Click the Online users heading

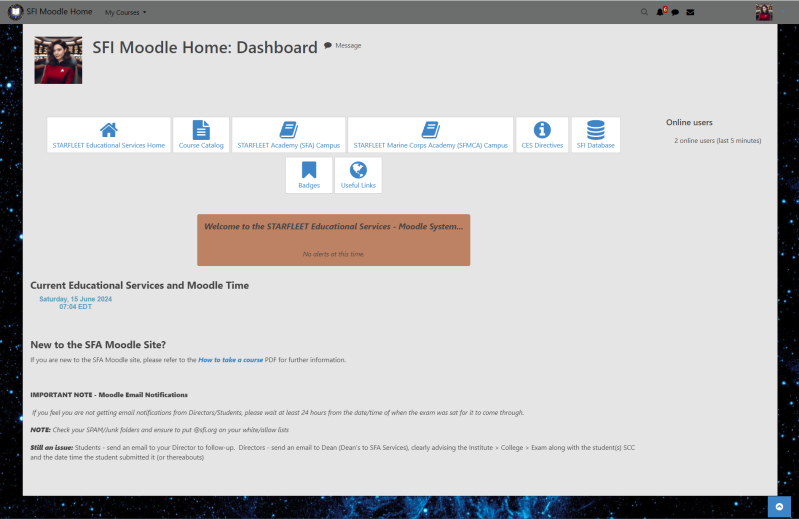(x=689, y=122)
